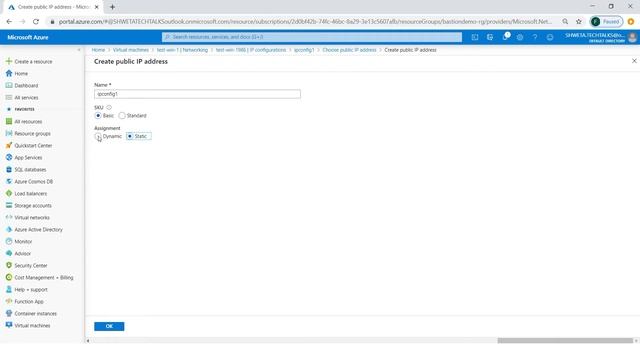This screenshot has height=360, width=640.
Task: Click the Home breadcrumb link
Action: (98, 50)
